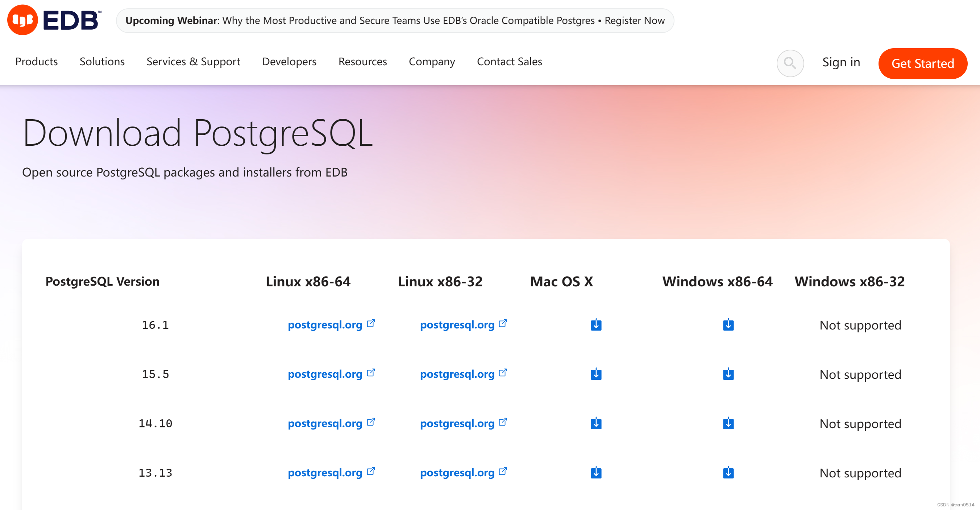Open postgresql.org link for 16.1 Linux x86-64
The height and width of the screenshot is (510, 980).
(325, 325)
